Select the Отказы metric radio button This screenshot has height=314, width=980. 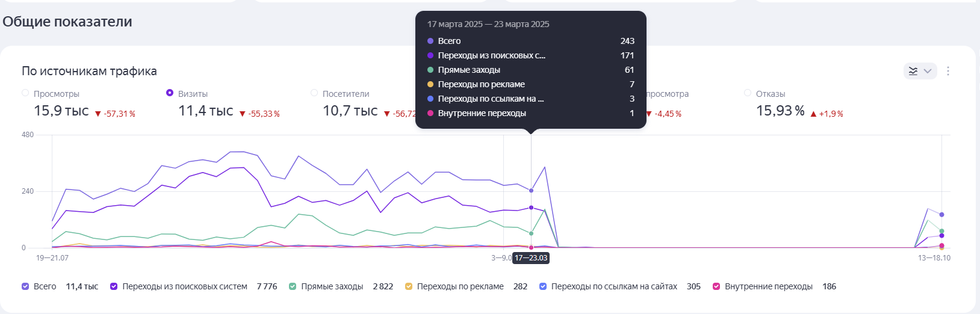(748, 93)
